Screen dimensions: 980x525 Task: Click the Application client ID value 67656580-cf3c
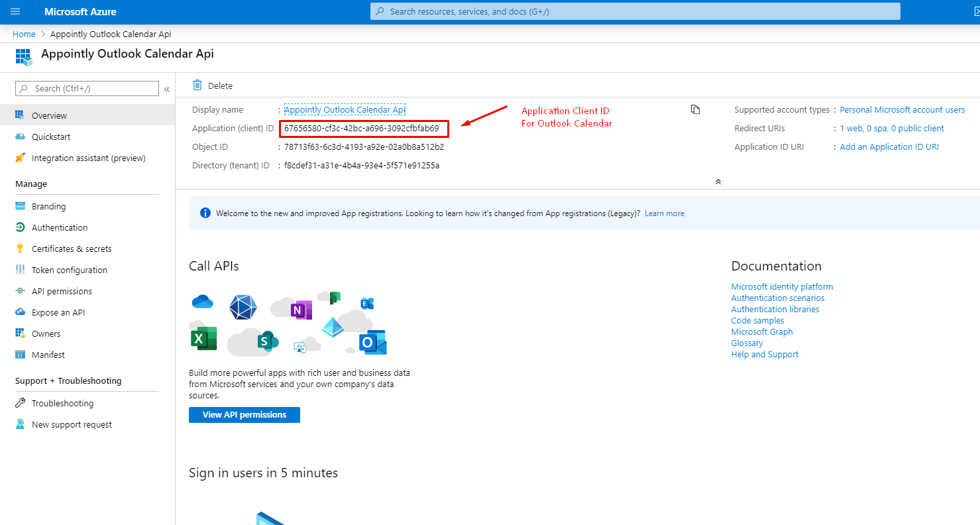coord(361,128)
